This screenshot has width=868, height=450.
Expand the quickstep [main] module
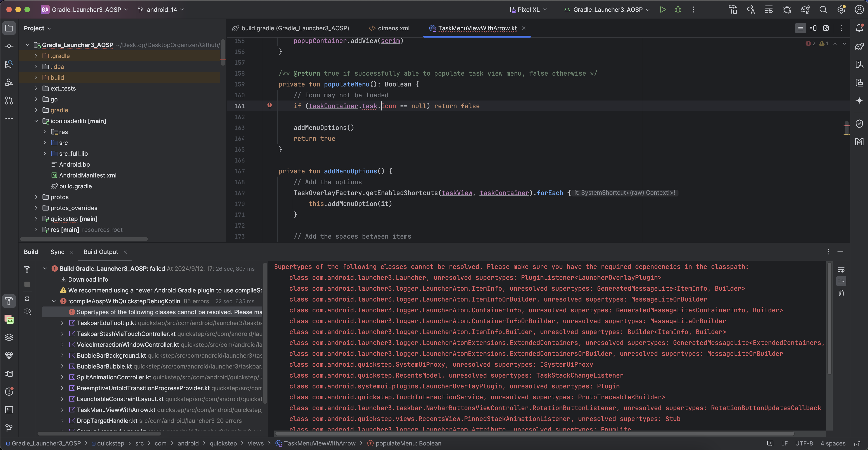36,219
